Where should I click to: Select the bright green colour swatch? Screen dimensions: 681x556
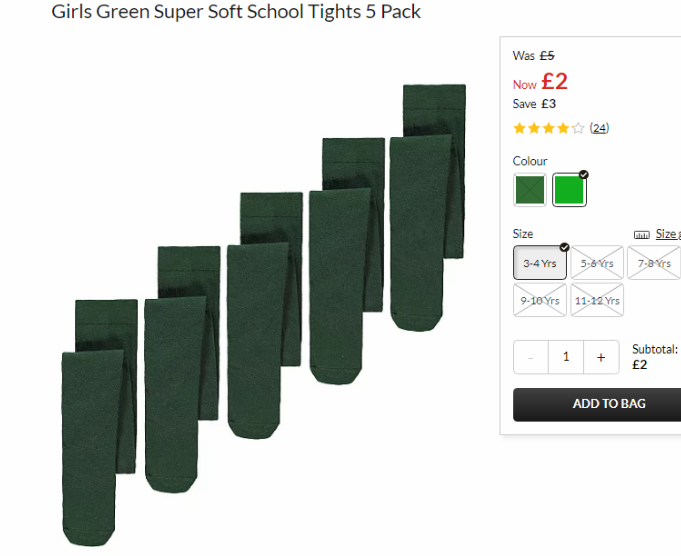pos(569,190)
